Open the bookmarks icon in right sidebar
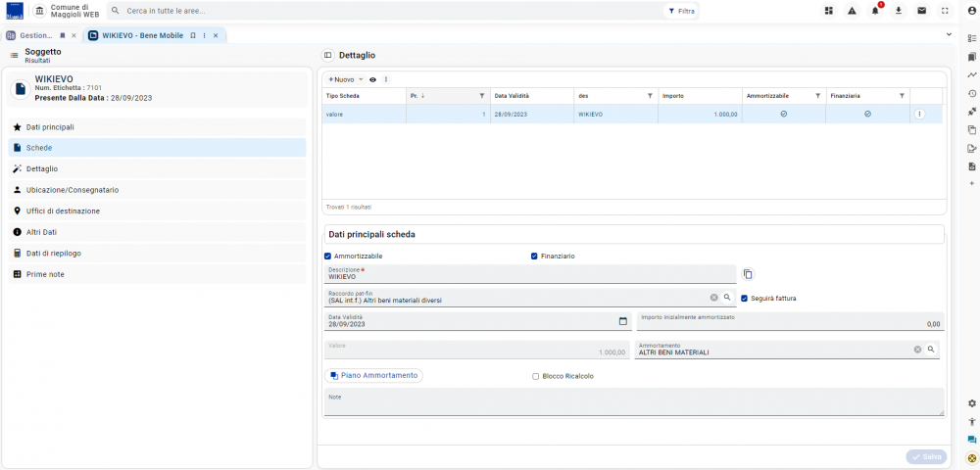 click(972, 57)
